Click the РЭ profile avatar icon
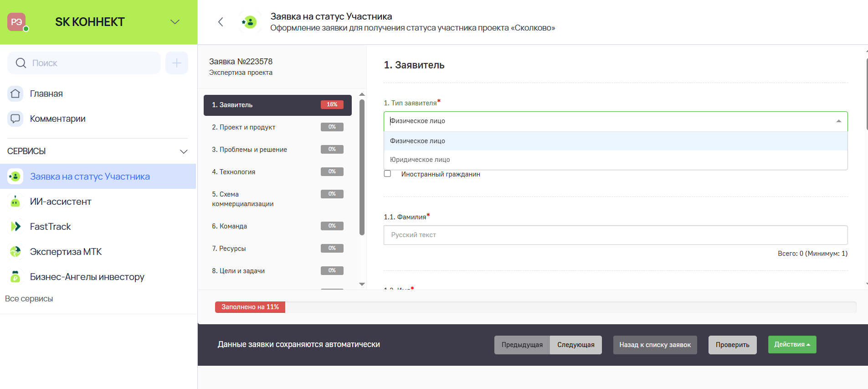This screenshot has width=868, height=389. point(16,22)
